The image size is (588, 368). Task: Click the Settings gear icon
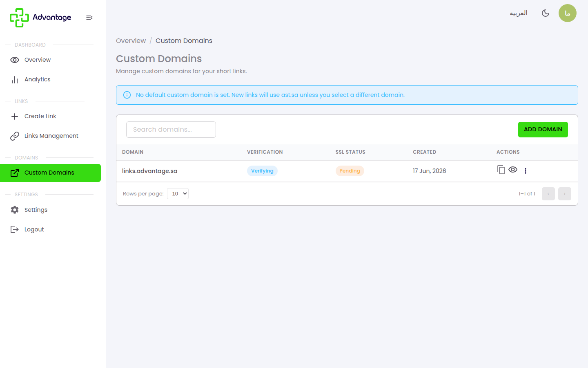click(x=15, y=210)
